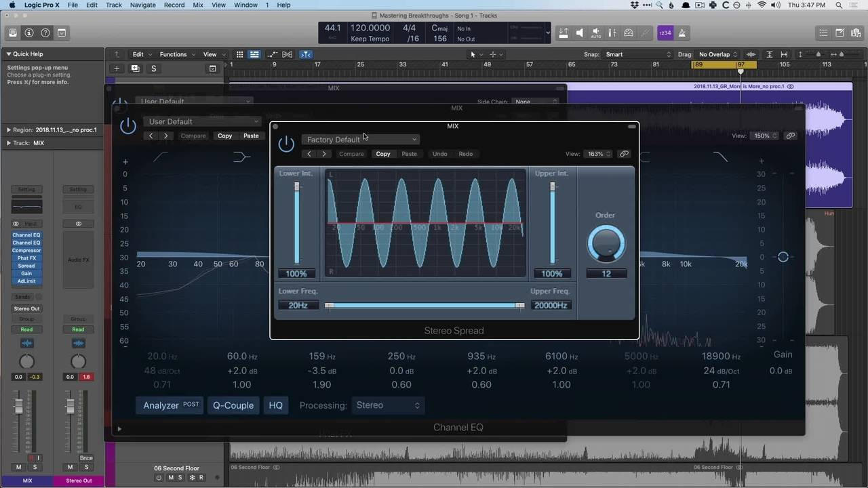Viewport: 868px width, 488px height.
Task: Open the Snap Smart dropdown
Action: pyautogui.click(x=637, y=54)
